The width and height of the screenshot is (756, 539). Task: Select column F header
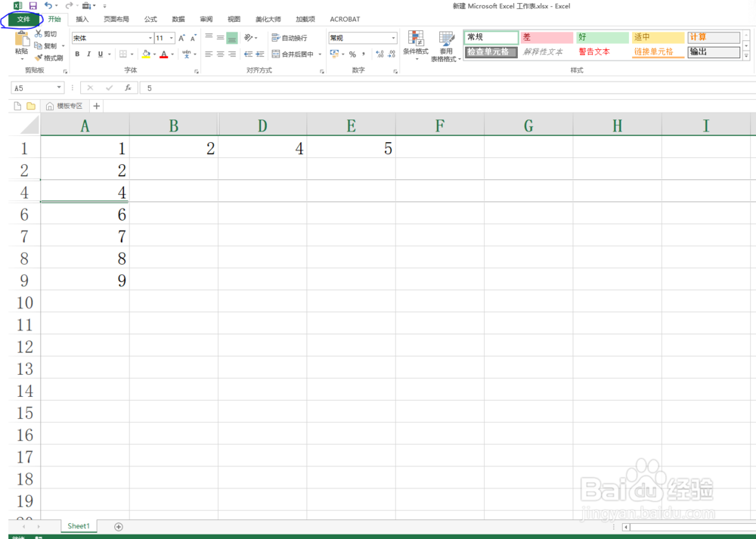pyautogui.click(x=440, y=125)
